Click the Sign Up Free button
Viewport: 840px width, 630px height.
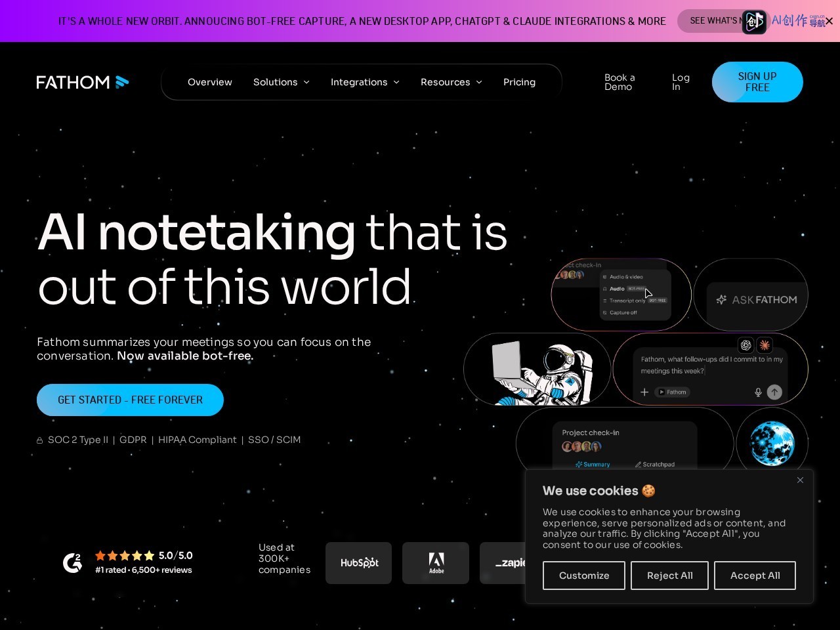(x=757, y=82)
